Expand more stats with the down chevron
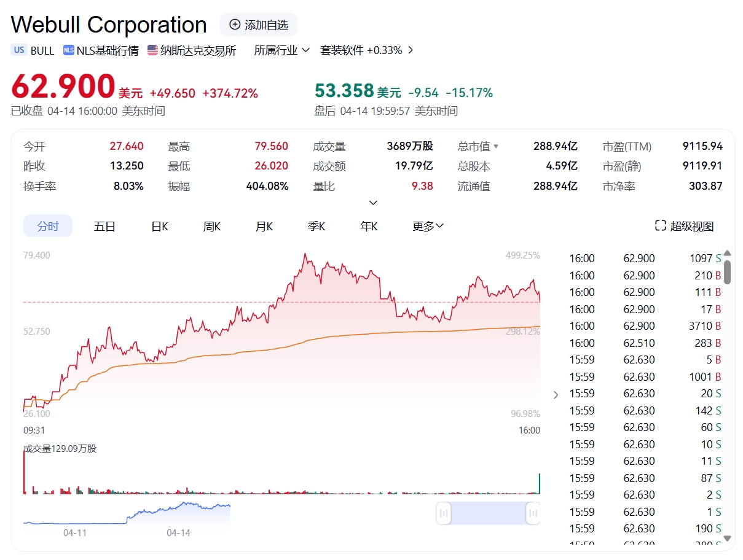This screenshot has height=560, width=743. [x=373, y=203]
